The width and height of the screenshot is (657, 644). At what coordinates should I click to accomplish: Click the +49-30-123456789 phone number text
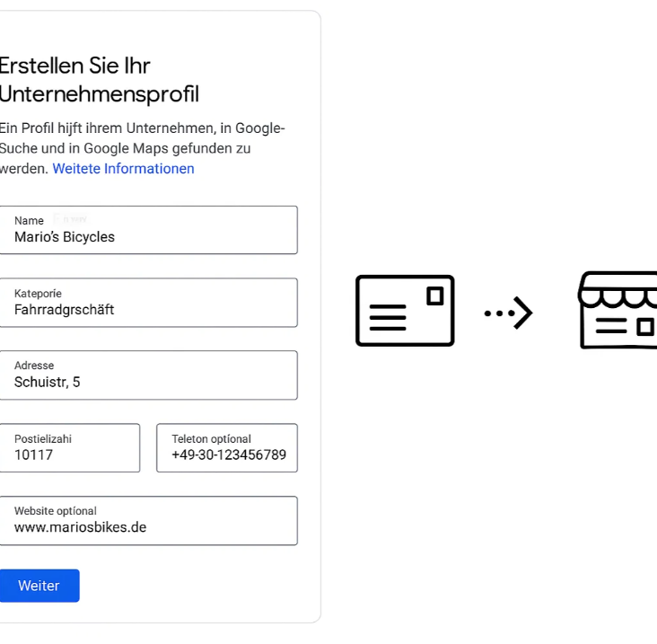point(229,454)
